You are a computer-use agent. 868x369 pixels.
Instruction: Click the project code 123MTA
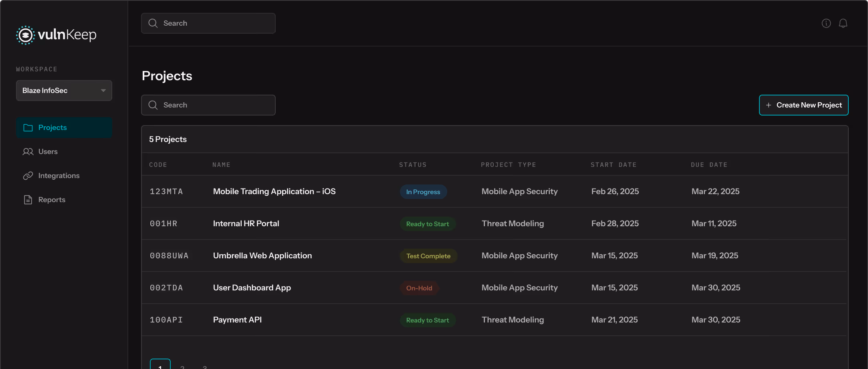click(166, 192)
